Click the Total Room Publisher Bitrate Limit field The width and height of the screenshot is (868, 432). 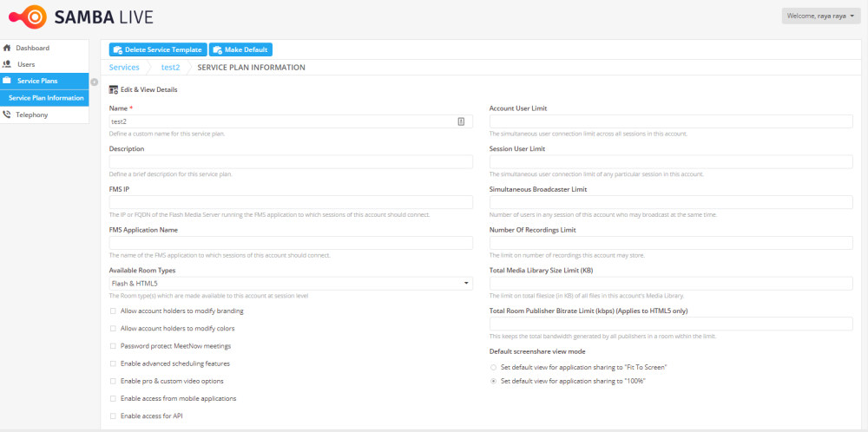671,324
